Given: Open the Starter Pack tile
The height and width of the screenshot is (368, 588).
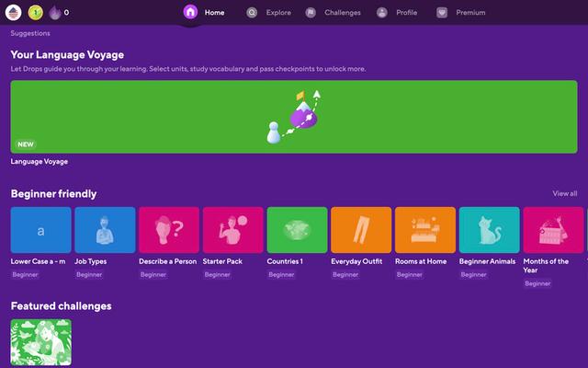Looking at the screenshot, I should pyautogui.click(x=232, y=230).
